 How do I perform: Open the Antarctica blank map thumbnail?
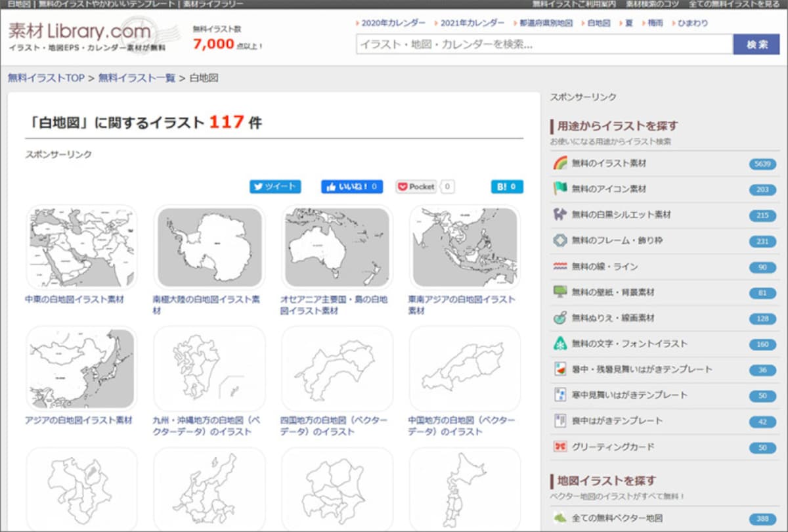point(209,247)
